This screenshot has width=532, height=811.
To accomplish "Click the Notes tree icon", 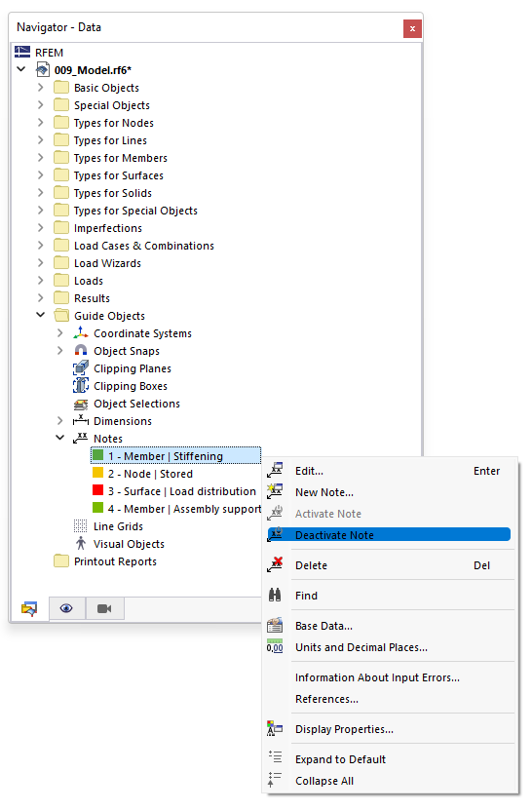I will [81, 439].
